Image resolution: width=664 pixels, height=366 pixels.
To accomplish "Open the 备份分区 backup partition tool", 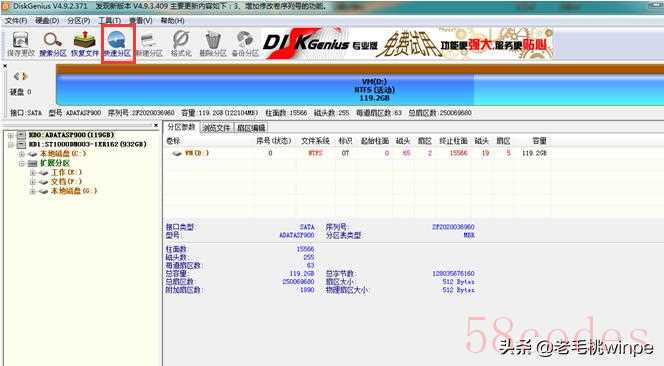I will pyautogui.click(x=245, y=44).
